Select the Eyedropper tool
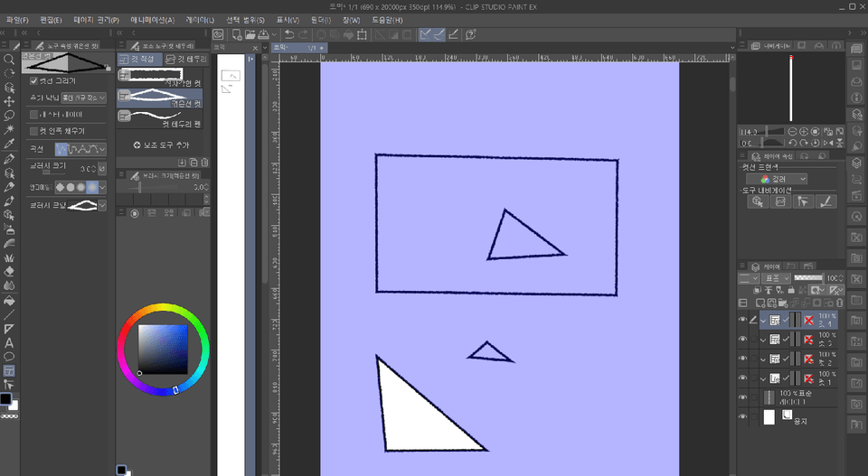 pyautogui.click(x=9, y=144)
